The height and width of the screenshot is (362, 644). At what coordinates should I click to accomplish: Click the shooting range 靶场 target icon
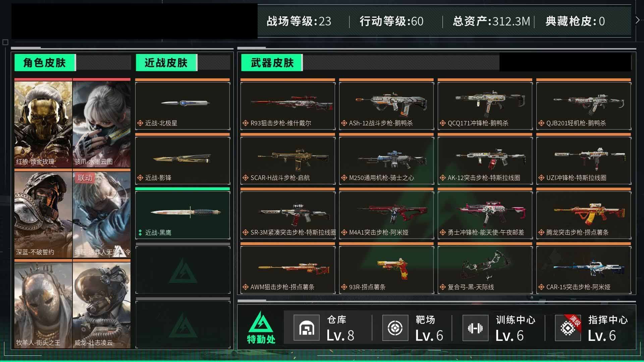tap(395, 328)
